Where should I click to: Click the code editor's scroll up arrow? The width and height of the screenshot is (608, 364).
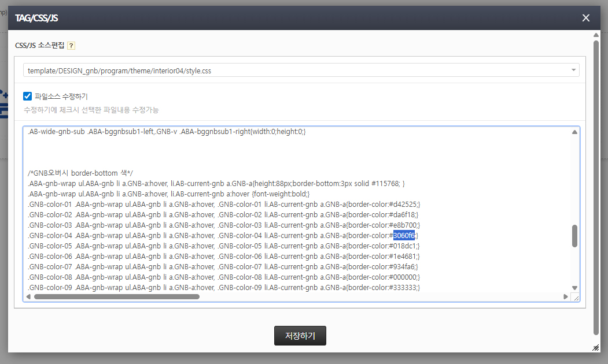(574, 132)
